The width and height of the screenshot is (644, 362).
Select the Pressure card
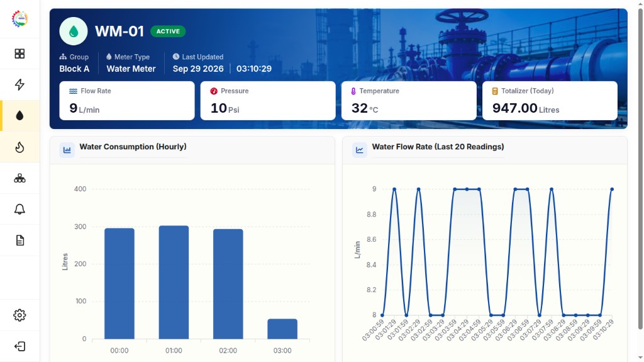(x=268, y=101)
